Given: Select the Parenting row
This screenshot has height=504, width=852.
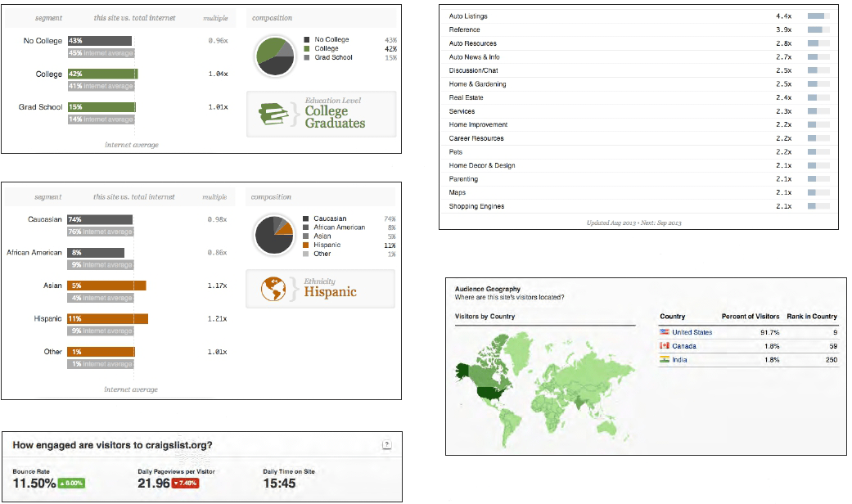Looking at the screenshot, I should tap(639, 179).
